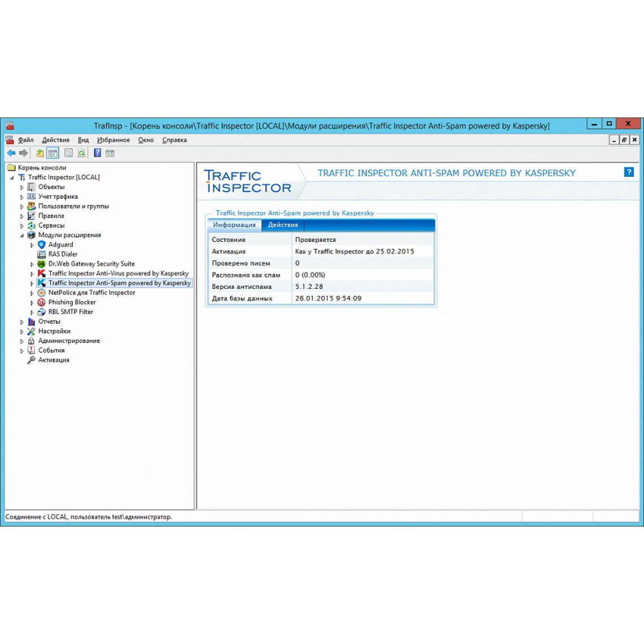Click the RAS Dialer icon
Image resolution: width=644 pixels, height=644 pixels.
[x=41, y=254]
